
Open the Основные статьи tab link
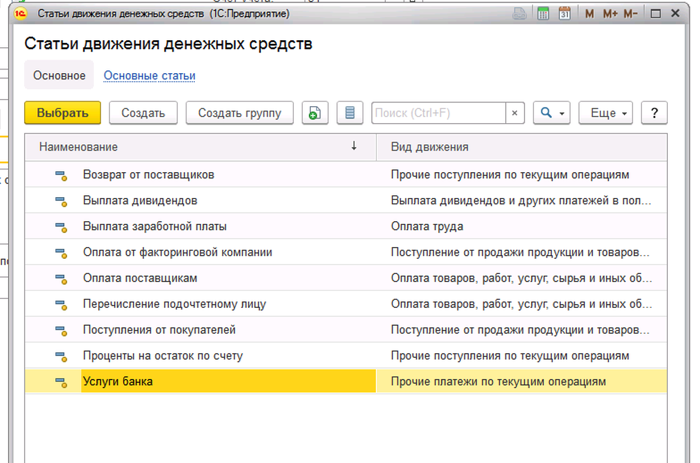149,75
